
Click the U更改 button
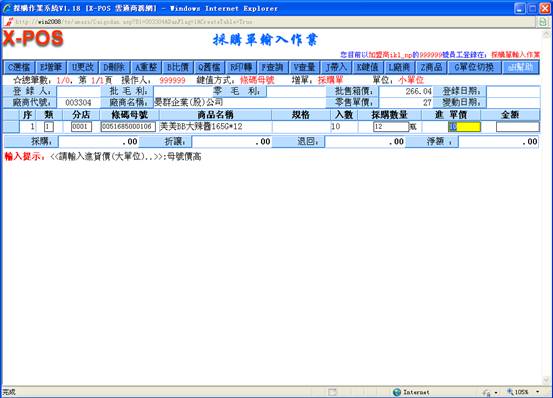tap(83, 67)
